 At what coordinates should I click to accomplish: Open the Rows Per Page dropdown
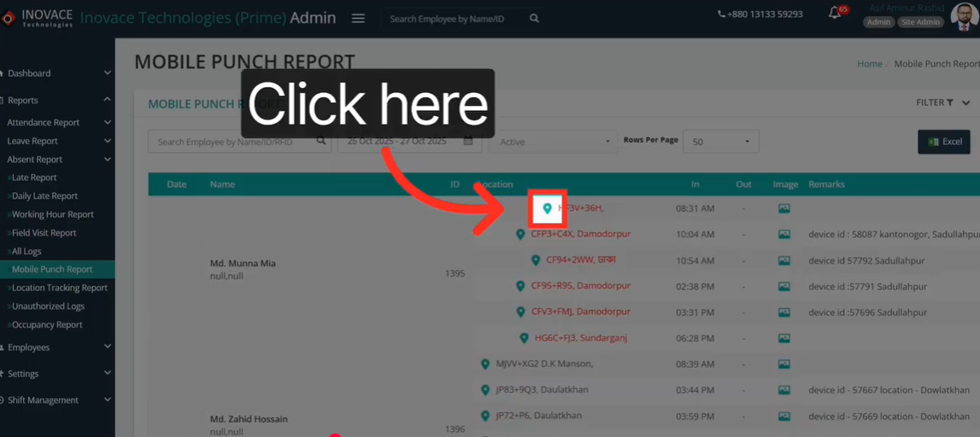pyautogui.click(x=721, y=142)
